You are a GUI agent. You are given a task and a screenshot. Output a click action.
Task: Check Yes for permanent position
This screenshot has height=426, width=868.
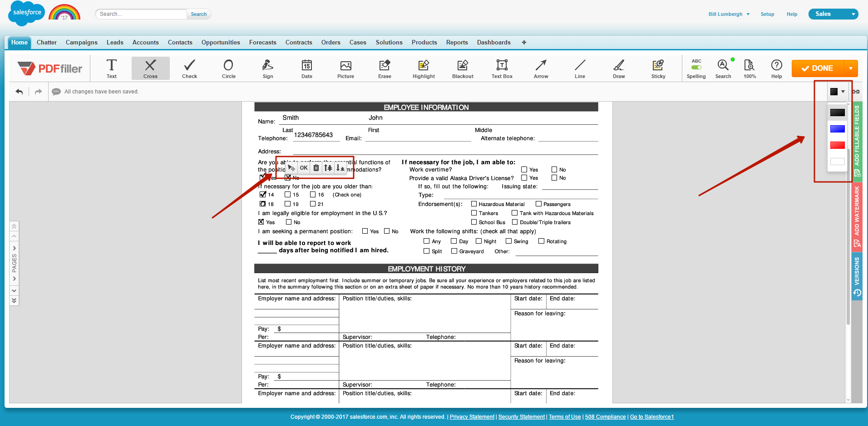[x=365, y=231]
